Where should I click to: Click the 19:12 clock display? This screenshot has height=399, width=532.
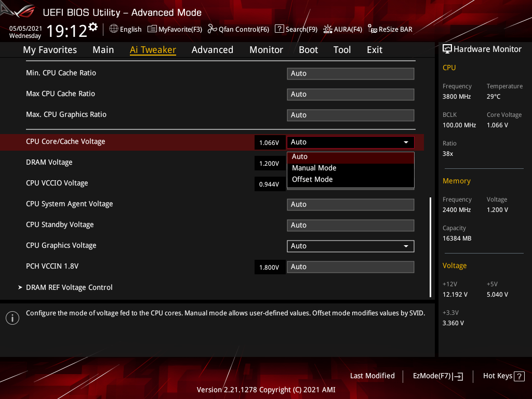[67, 31]
